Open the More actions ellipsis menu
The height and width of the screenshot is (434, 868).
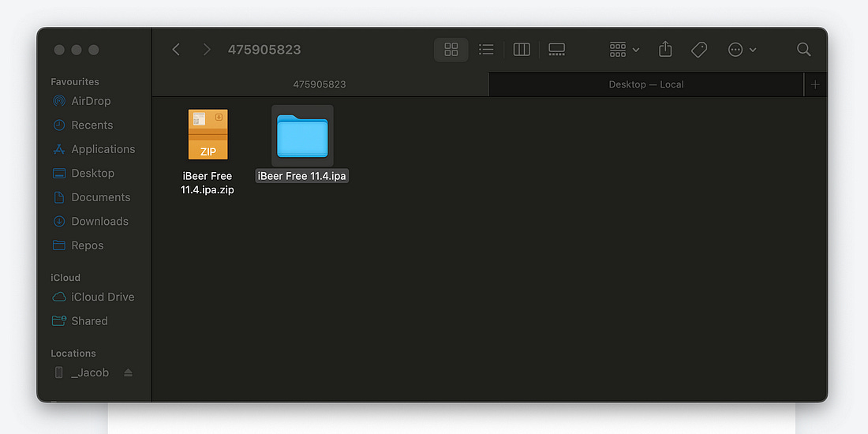742,50
